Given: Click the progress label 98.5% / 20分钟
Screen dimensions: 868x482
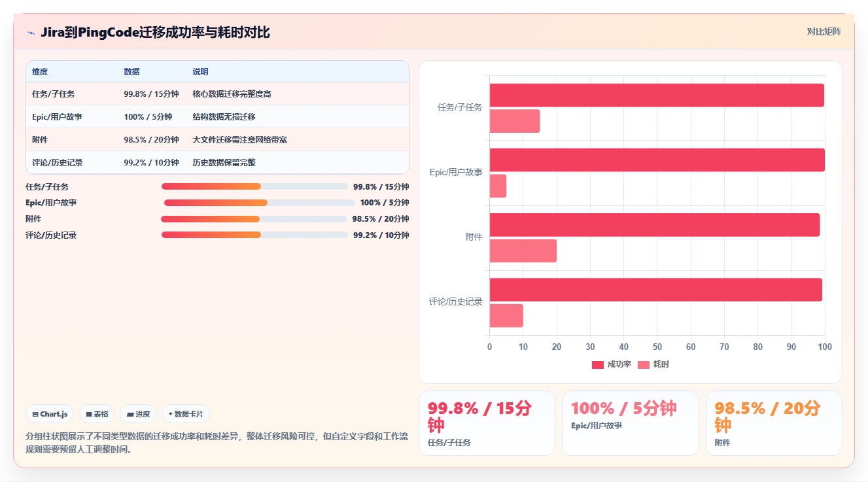Looking at the screenshot, I should [x=381, y=219].
